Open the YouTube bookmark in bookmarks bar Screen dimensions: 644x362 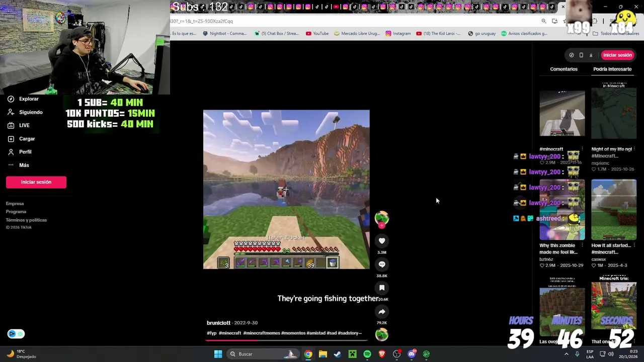(x=317, y=34)
